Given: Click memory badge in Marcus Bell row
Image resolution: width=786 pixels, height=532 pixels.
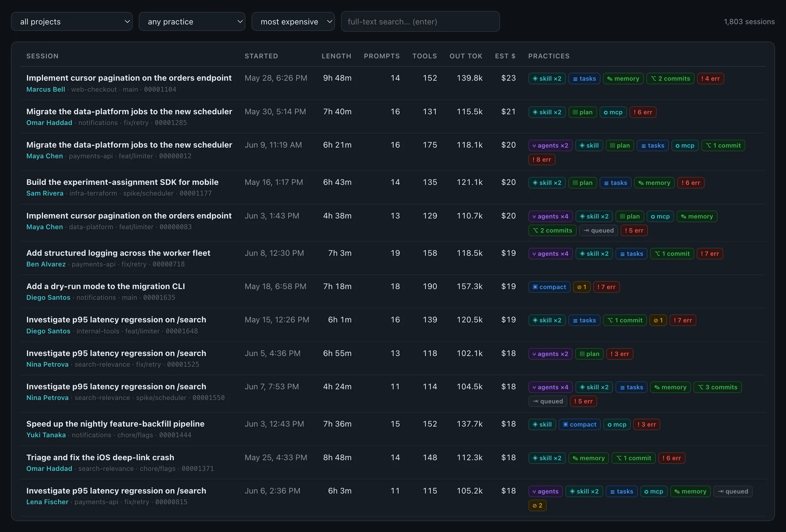Looking at the screenshot, I should tap(623, 79).
